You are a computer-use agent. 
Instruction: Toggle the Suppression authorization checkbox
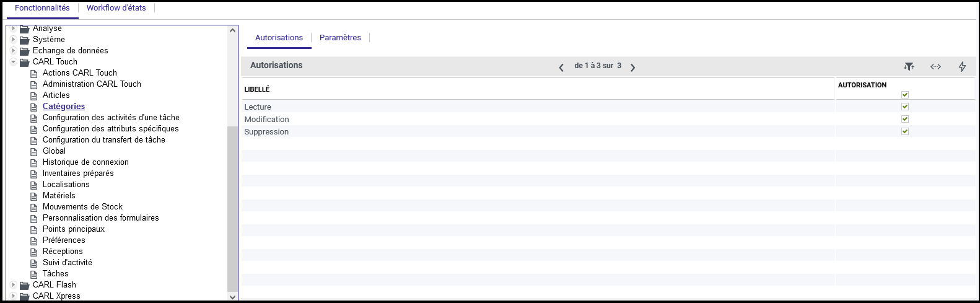pyautogui.click(x=904, y=131)
